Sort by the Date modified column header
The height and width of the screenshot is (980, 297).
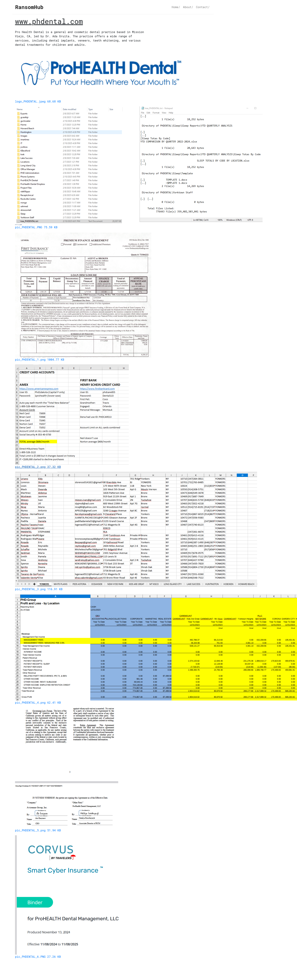pos(70,110)
